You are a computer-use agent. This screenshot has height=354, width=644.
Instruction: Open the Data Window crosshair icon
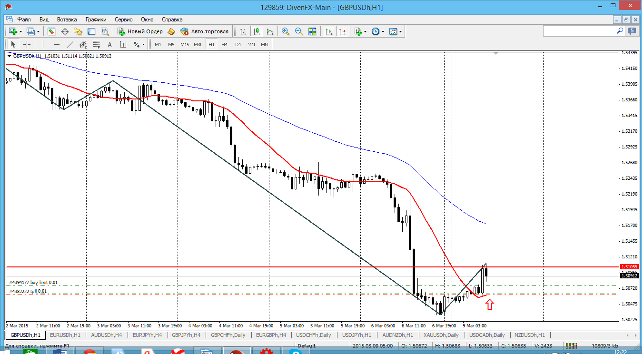click(65, 31)
